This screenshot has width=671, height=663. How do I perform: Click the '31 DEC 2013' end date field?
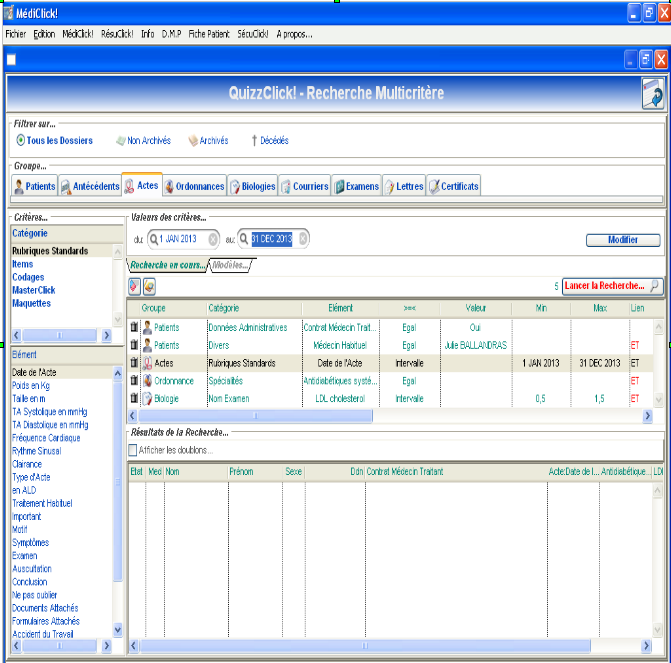tap(272, 238)
